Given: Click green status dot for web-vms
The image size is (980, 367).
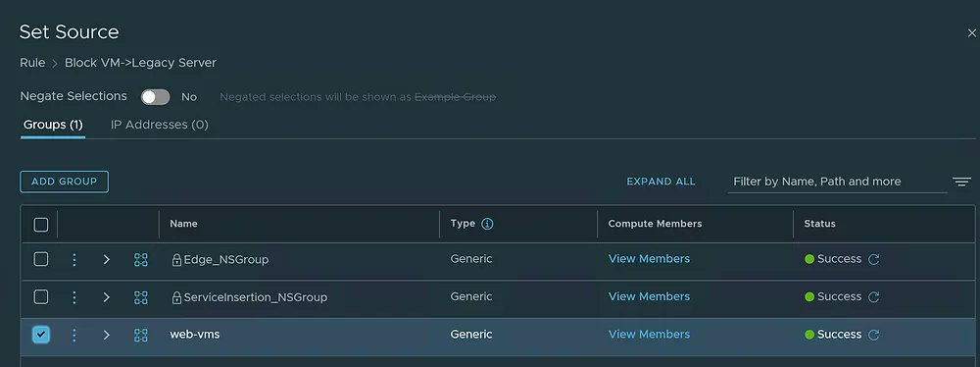Looking at the screenshot, I should tap(809, 335).
